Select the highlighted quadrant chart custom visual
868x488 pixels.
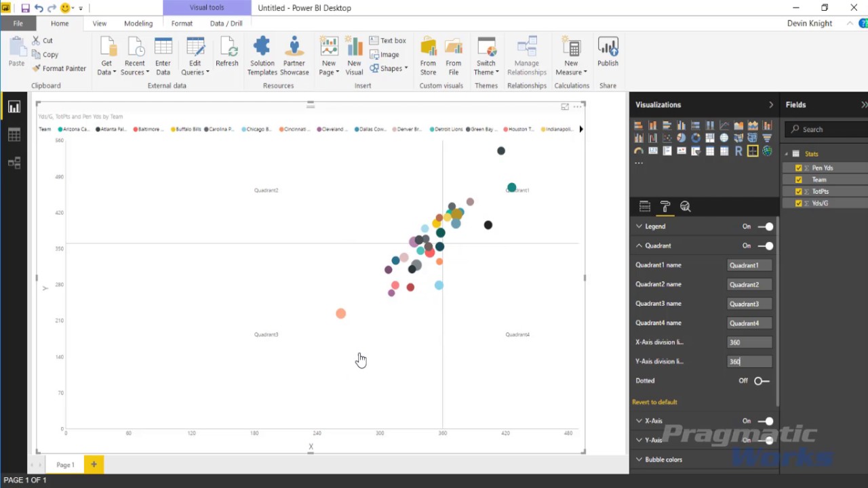(753, 151)
